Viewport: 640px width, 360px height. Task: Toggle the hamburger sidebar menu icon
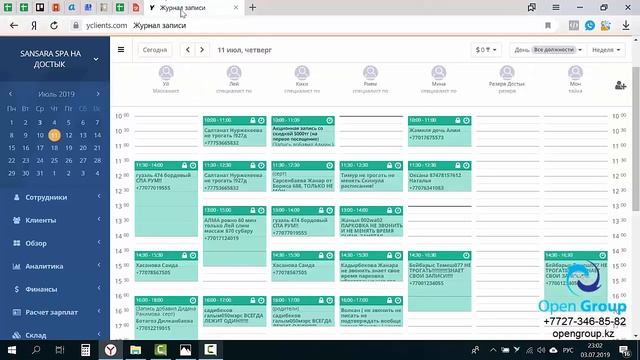(121, 49)
